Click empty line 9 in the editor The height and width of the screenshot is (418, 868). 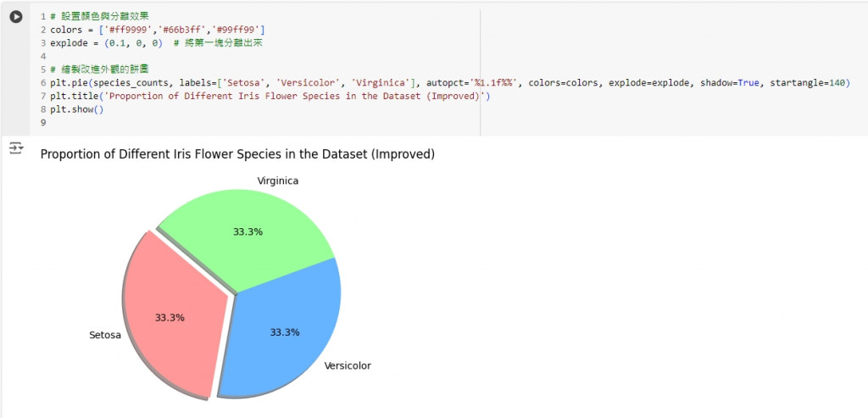170,123
